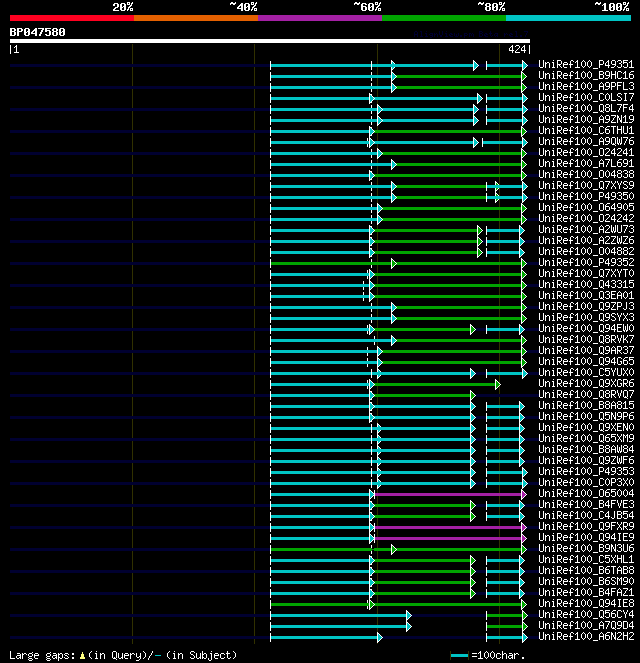Click the UniRef100_P49352 label
The width and height of the screenshot is (640, 663).
(x=586, y=262)
